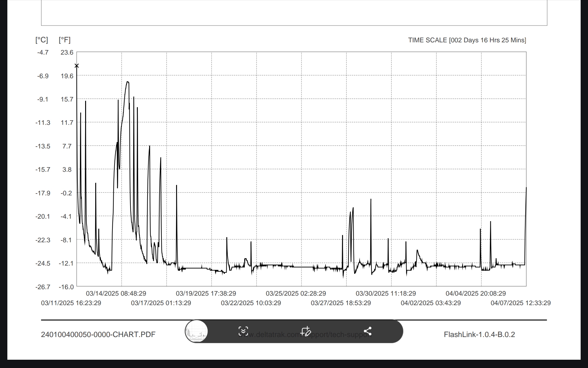
Task: Click the deltatrak.com tech-support link
Action: [305, 335]
